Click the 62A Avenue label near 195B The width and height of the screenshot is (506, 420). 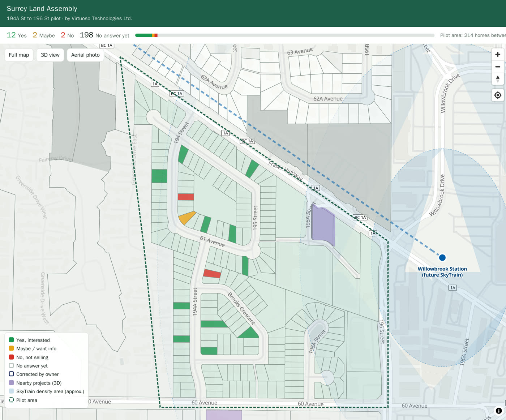point(328,99)
